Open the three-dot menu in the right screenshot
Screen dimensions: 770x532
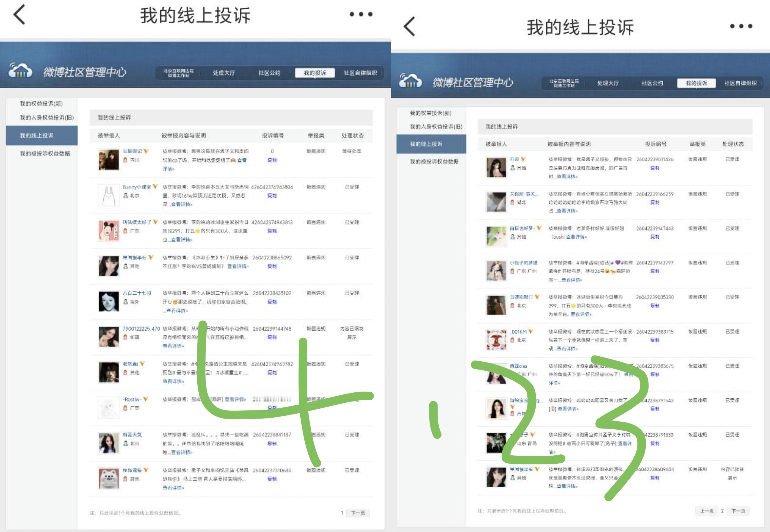click(x=741, y=26)
